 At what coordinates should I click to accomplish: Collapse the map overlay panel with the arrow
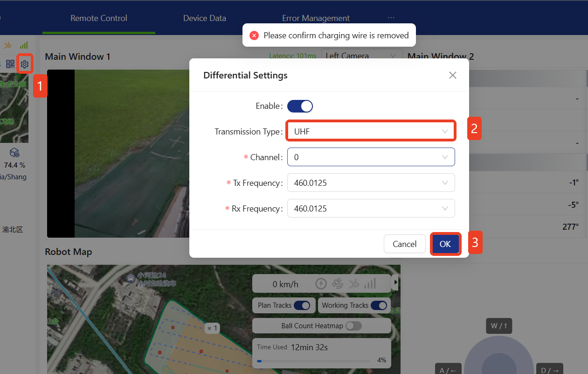pyautogui.click(x=396, y=282)
